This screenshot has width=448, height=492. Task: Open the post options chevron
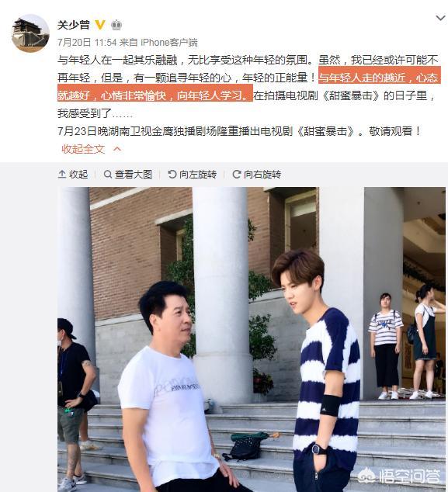tap(441, 18)
